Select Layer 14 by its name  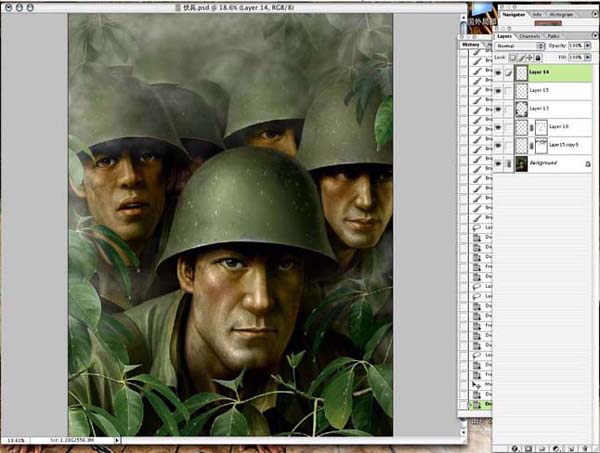coord(539,72)
